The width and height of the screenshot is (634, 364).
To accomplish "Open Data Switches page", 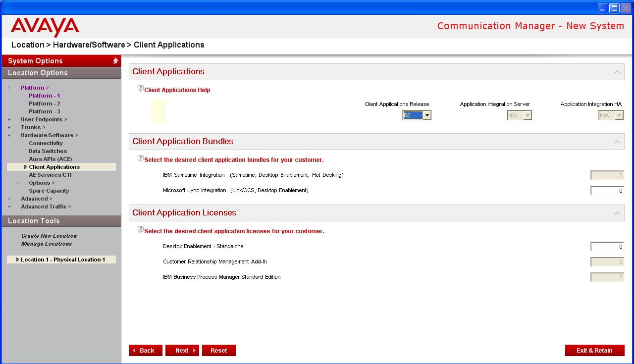I will (x=48, y=151).
